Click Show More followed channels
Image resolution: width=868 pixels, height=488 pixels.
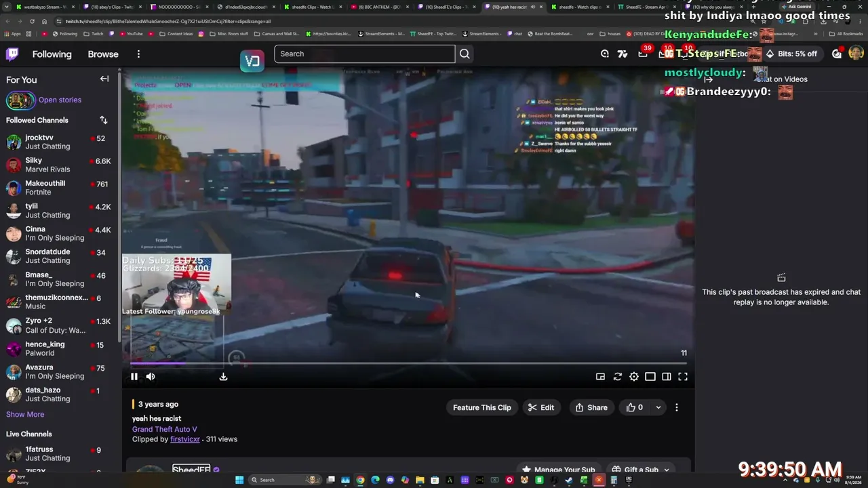click(25, 414)
